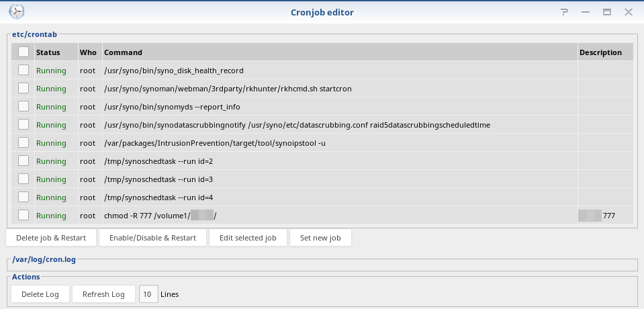Check the rkhcmd.sh startcron job checkbox
This screenshot has width=644, height=309.
click(24, 88)
